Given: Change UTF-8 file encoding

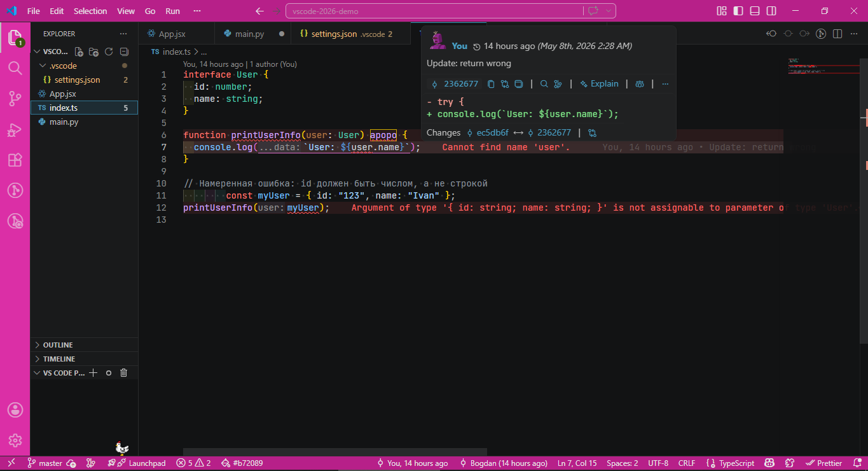Looking at the screenshot, I should [658, 463].
